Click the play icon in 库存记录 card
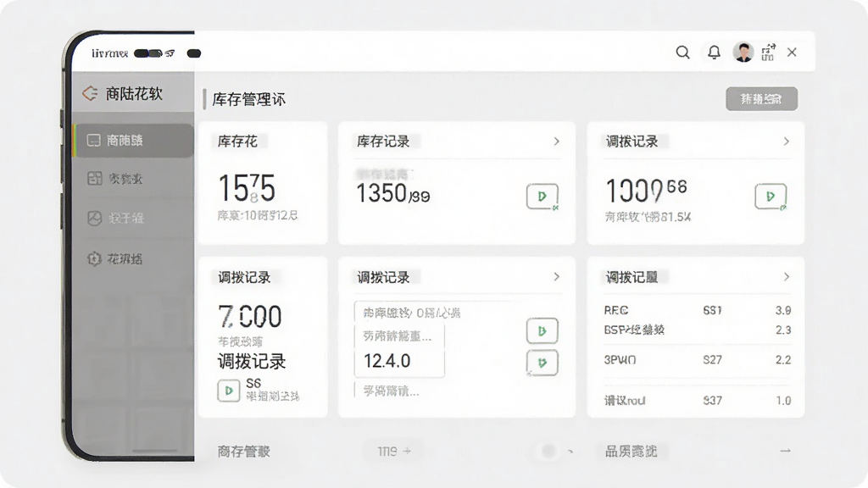 tap(542, 197)
